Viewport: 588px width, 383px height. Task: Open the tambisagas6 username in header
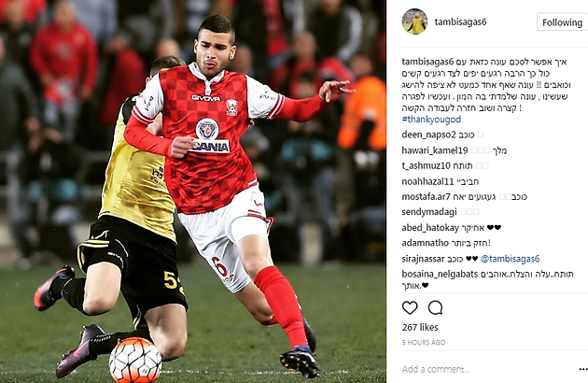pos(460,22)
